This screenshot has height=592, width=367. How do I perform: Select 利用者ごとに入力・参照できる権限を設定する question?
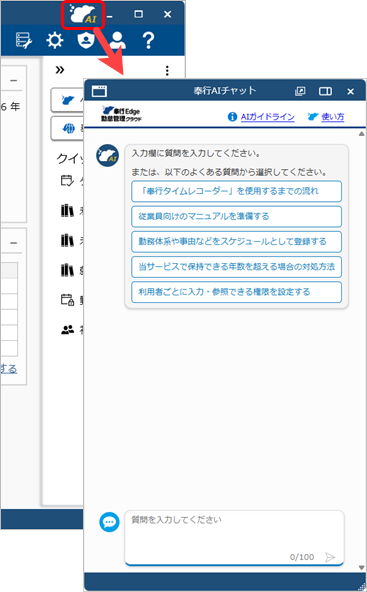tap(236, 292)
